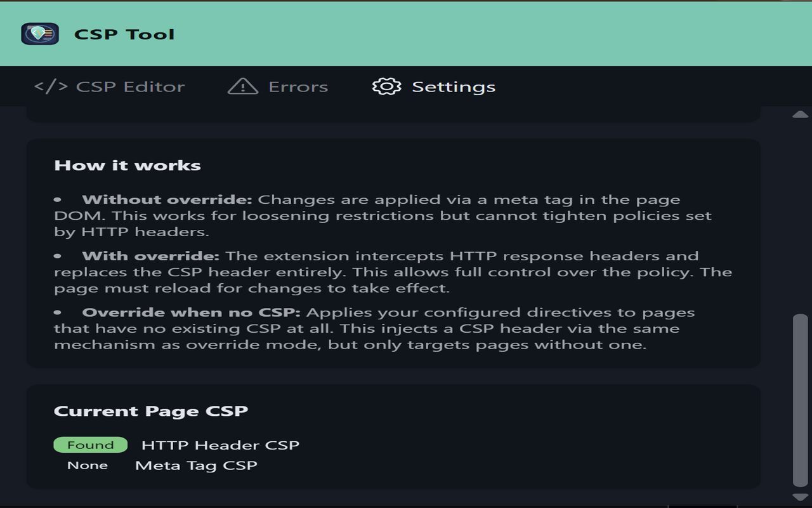This screenshot has height=508, width=812.
Task: Click the HTTP Header CSP entry
Action: [x=220, y=444]
